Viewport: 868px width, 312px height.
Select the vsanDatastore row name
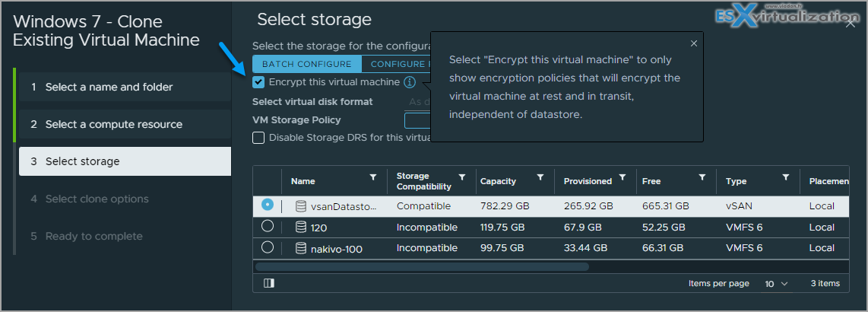click(344, 206)
